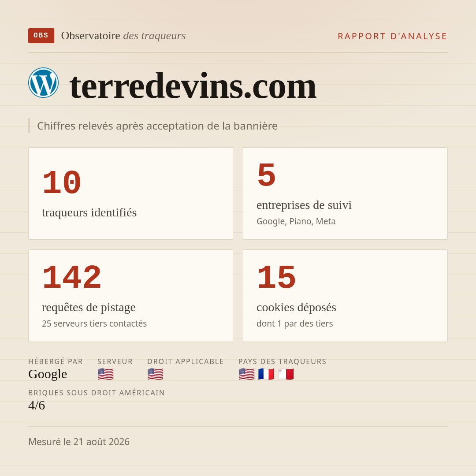Click the DROIT APPLICABLE label

[x=186, y=361]
